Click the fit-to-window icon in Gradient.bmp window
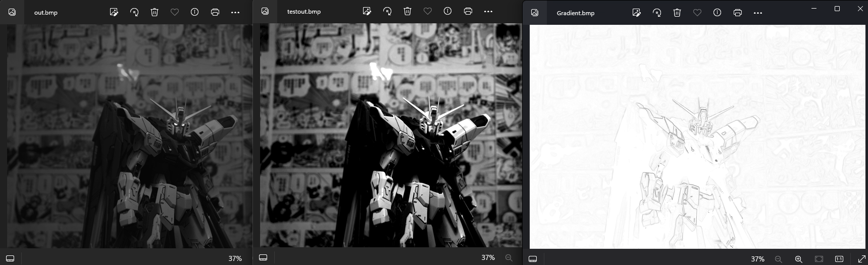 819,259
